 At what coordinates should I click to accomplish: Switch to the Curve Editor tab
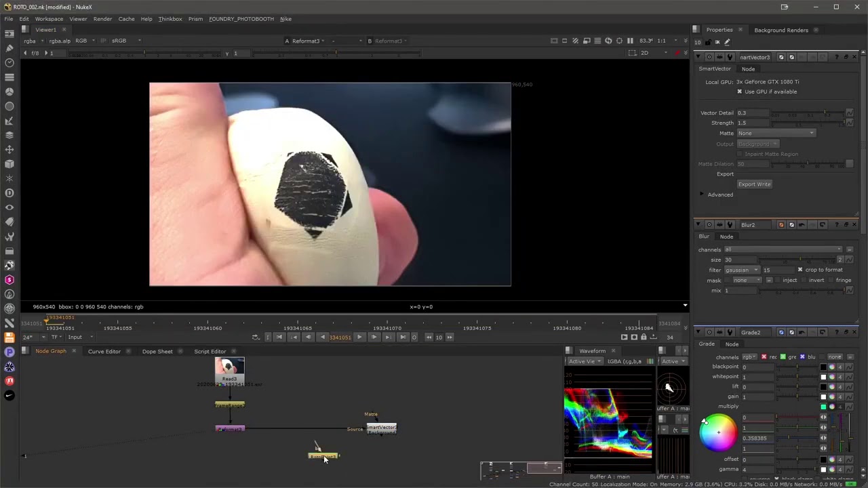tap(104, 351)
